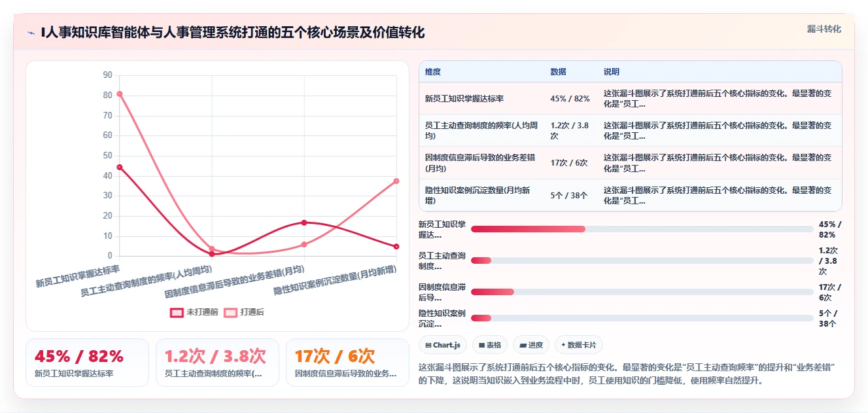Click progress value 1.2次 / 3.8次

[x=829, y=260]
